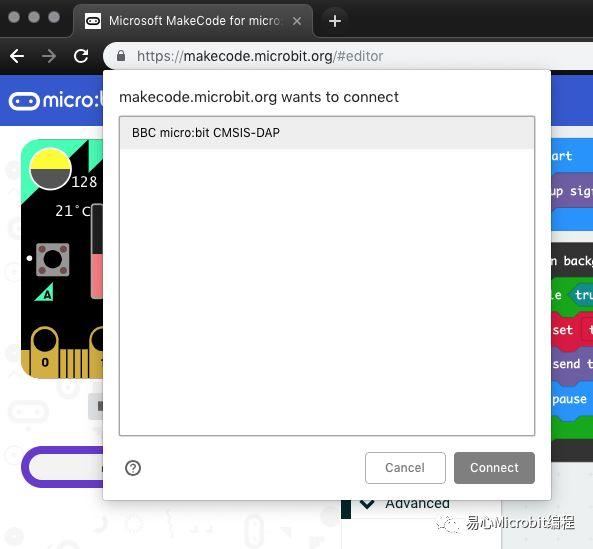The image size is (593, 549).
Task: Open a new browser tab
Action: [x=335, y=21]
